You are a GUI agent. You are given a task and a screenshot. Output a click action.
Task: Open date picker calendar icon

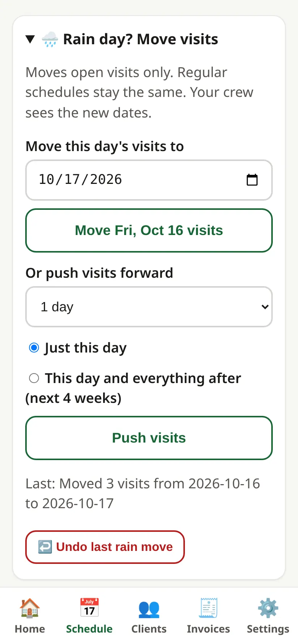pos(252,180)
